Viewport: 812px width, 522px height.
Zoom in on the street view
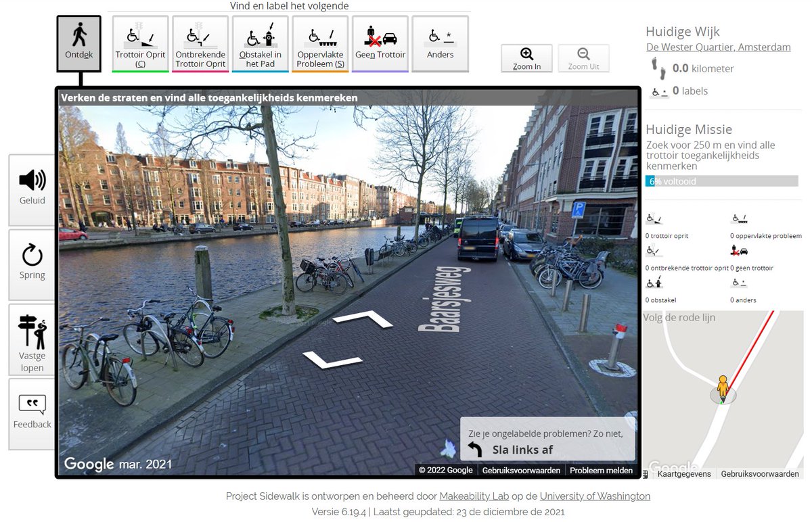[526, 58]
